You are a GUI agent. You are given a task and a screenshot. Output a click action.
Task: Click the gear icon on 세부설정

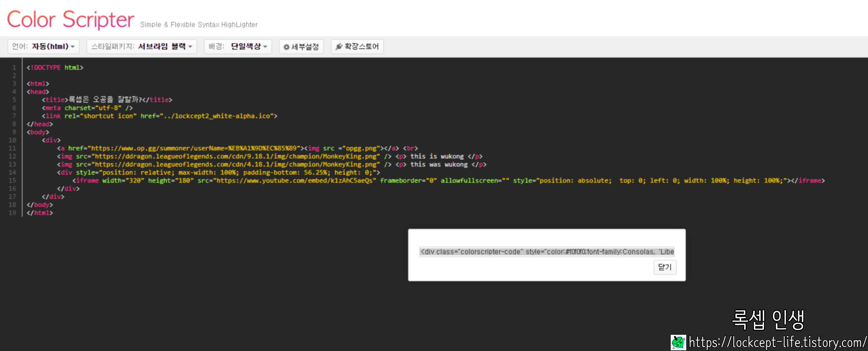point(286,47)
